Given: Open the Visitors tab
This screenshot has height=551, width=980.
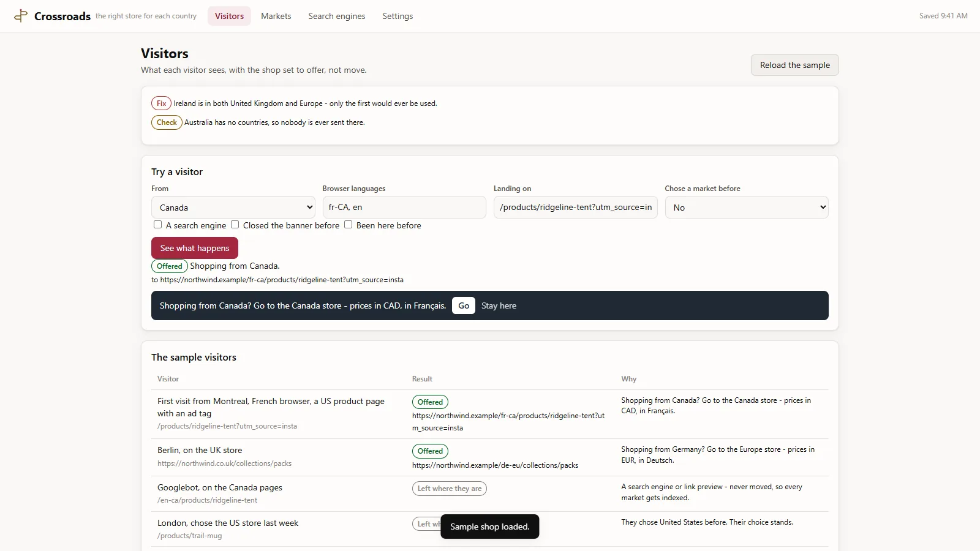Looking at the screenshot, I should click(229, 16).
